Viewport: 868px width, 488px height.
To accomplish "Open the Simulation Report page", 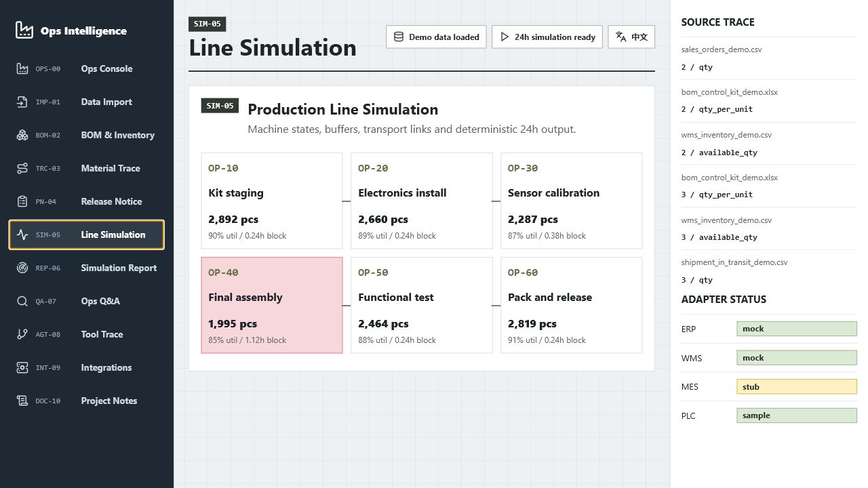I will 86,268.
